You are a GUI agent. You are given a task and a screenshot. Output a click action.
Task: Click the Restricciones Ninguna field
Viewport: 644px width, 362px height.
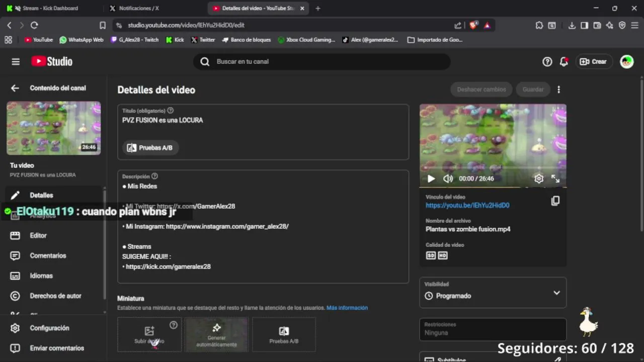click(493, 329)
